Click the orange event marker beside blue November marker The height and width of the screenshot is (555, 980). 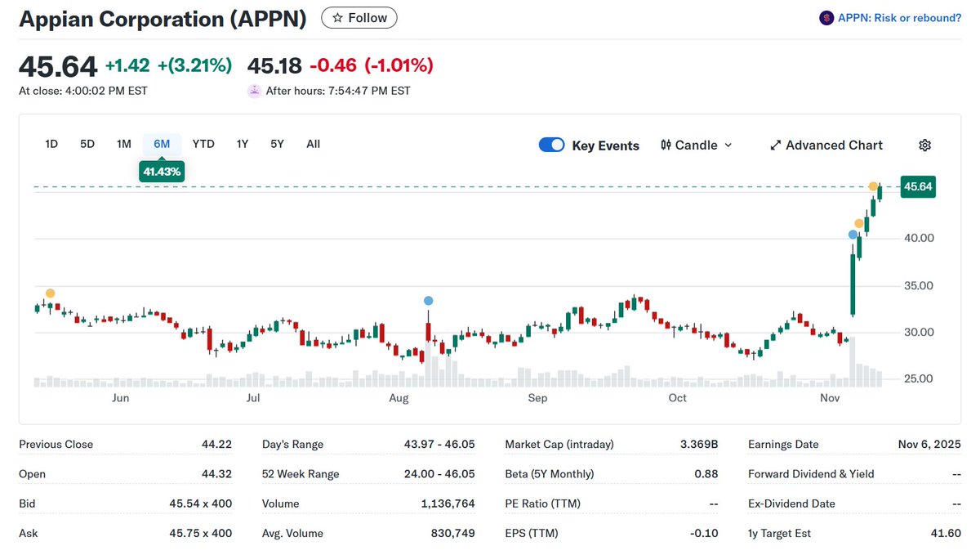pos(859,223)
